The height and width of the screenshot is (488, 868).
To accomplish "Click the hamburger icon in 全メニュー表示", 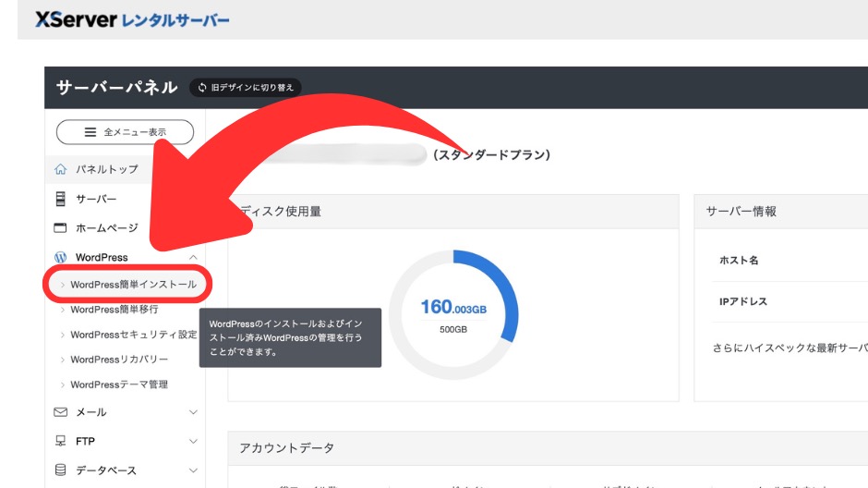I will (x=90, y=132).
